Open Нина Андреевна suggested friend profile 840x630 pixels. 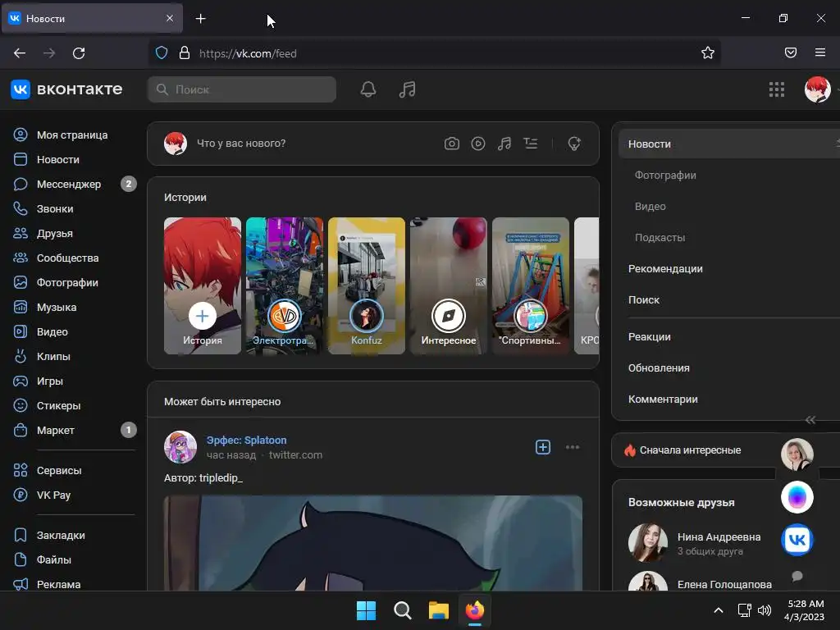(719, 536)
